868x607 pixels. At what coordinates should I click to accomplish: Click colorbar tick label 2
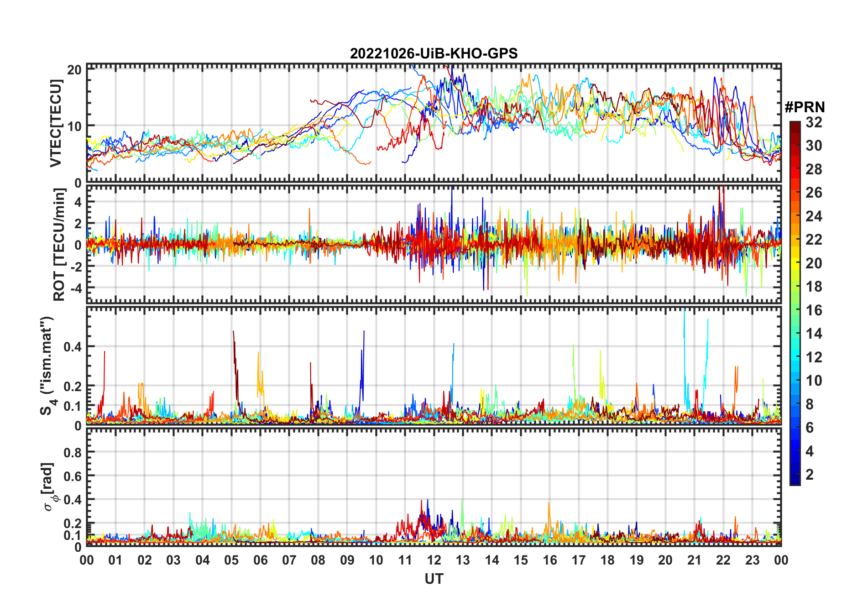(810, 474)
